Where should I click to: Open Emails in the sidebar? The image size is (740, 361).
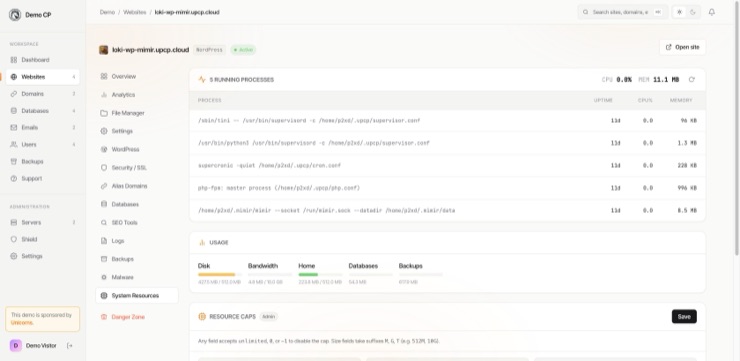pos(42,127)
